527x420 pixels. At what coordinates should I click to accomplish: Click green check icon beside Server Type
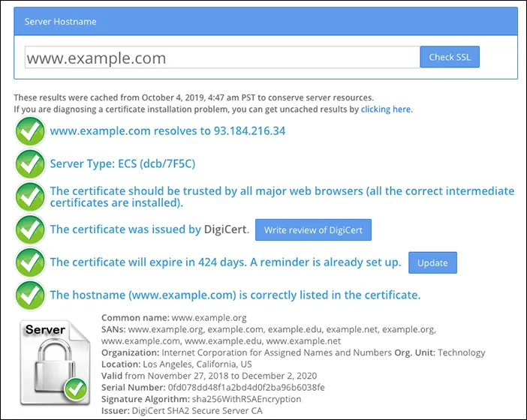click(x=30, y=163)
